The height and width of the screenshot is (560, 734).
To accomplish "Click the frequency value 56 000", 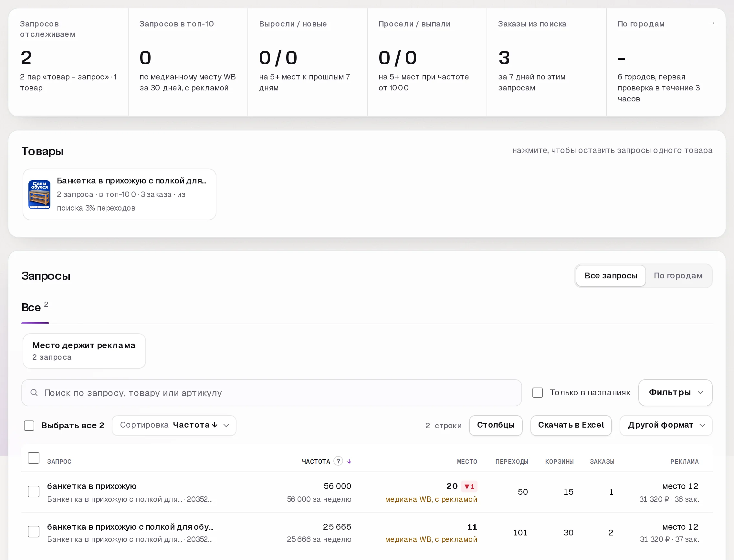I will coord(337,486).
